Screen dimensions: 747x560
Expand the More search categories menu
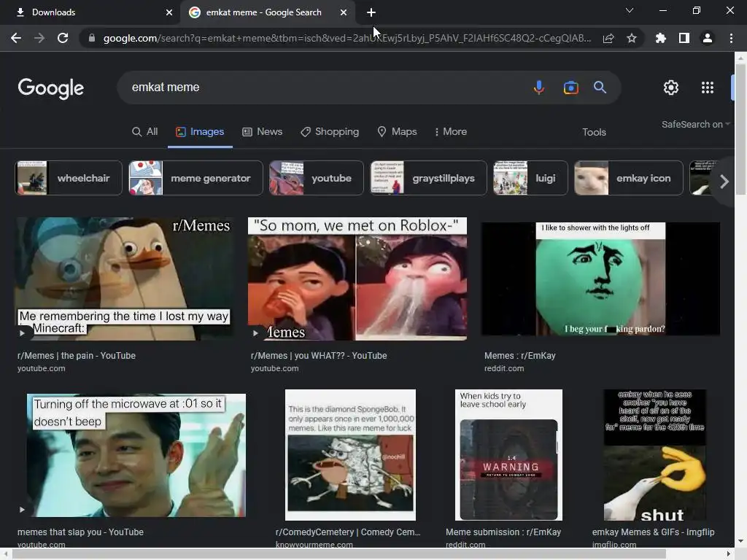coord(450,132)
